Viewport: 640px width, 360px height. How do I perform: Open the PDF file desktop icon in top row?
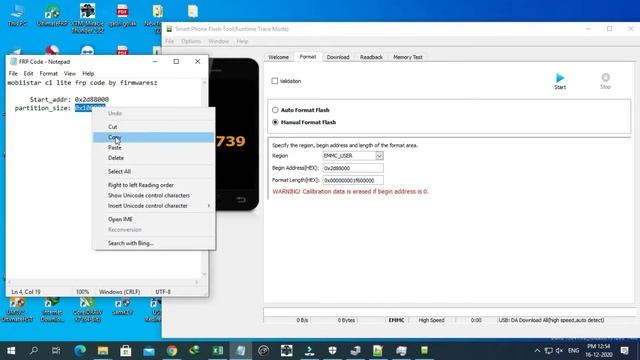click(122, 15)
